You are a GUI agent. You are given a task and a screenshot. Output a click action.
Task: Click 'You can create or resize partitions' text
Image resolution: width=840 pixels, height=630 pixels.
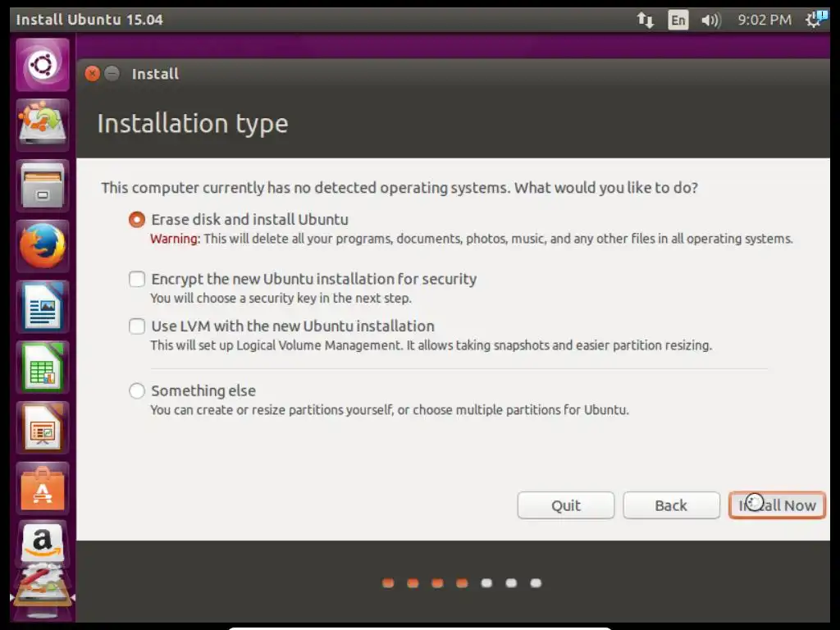tap(390, 410)
